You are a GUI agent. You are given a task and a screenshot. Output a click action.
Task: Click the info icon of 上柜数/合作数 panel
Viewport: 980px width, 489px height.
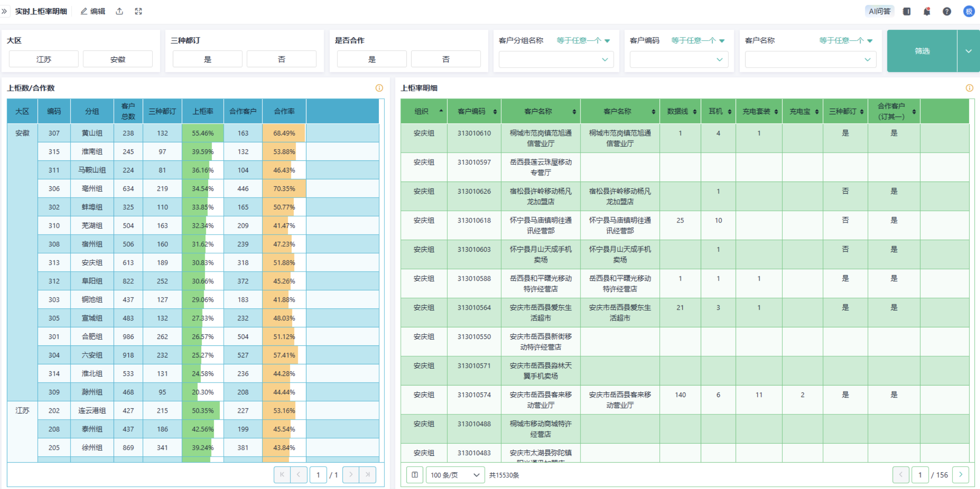point(379,88)
